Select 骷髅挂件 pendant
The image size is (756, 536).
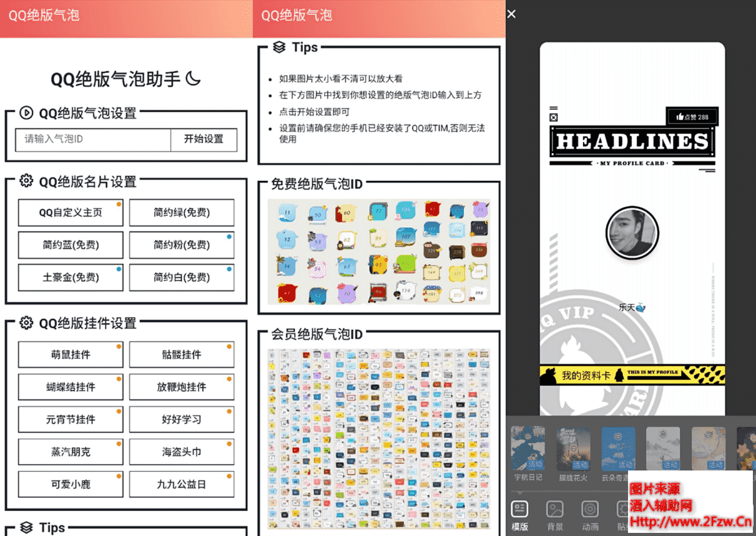(x=182, y=355)
